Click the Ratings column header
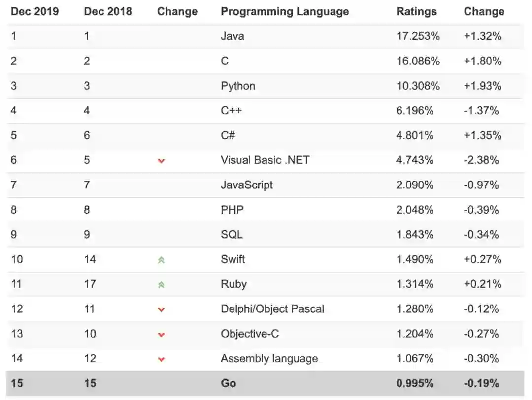Screen dimensions: 532x400 pos(416,12)
